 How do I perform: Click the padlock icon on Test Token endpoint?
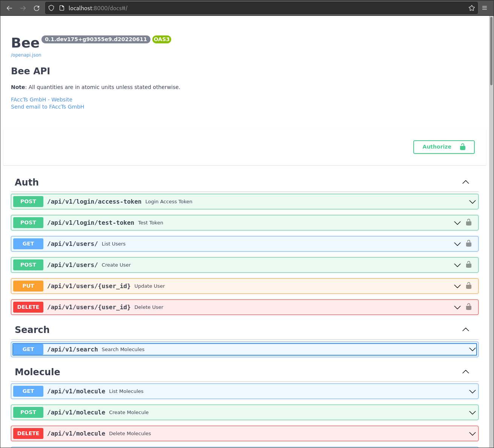coord(469,222)
